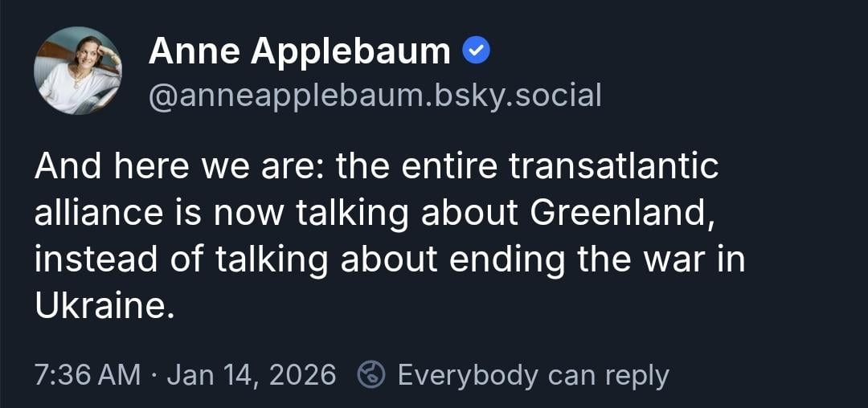Click the blue verified checkmark badge
Screen dimensions: 868x408
tap(477, 52)
